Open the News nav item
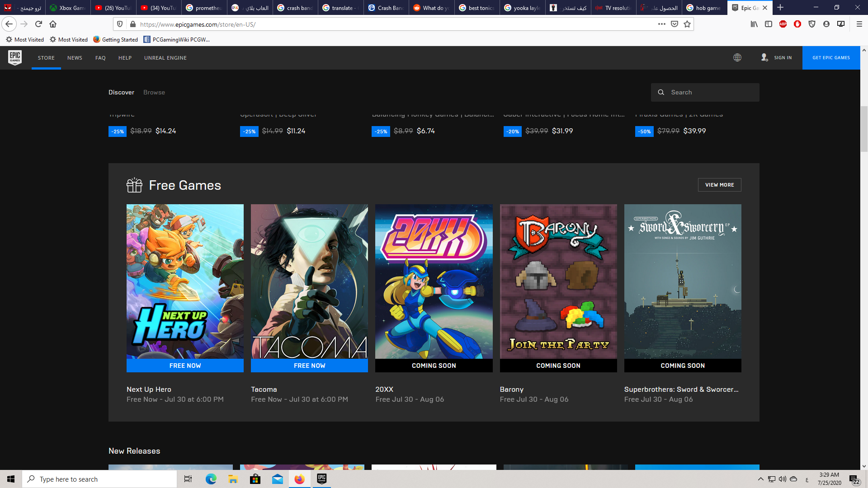Viewport: 868px width, 488px height. click(x=75, y=58)
